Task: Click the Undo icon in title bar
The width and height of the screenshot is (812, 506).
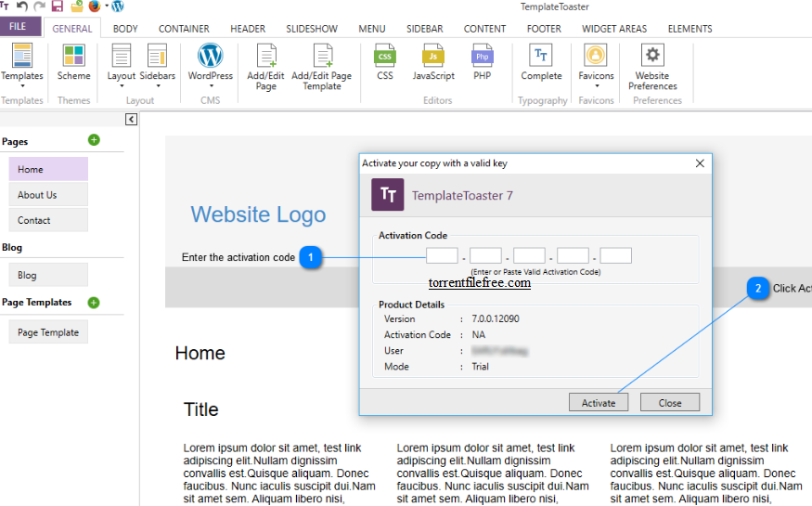Action: (x=21, y=6)
